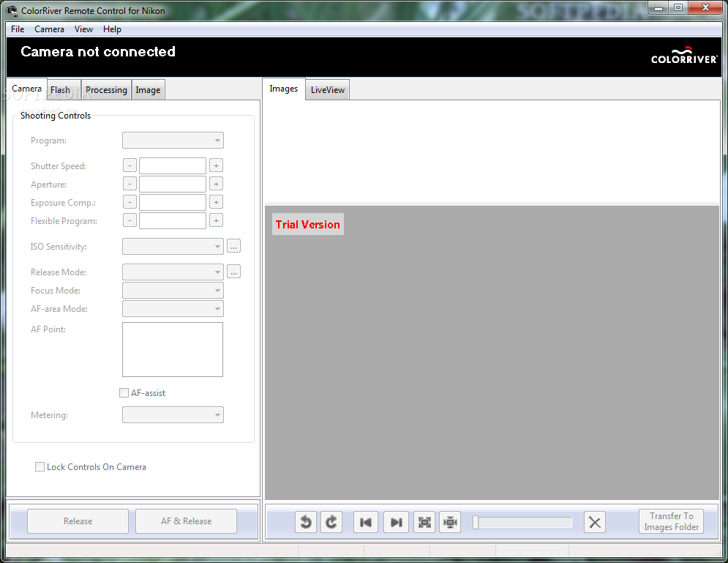The height and width of the screenshot is (563, 728).
Task: Expand the Focus Mode dropdown
Action: click(173, 291)
